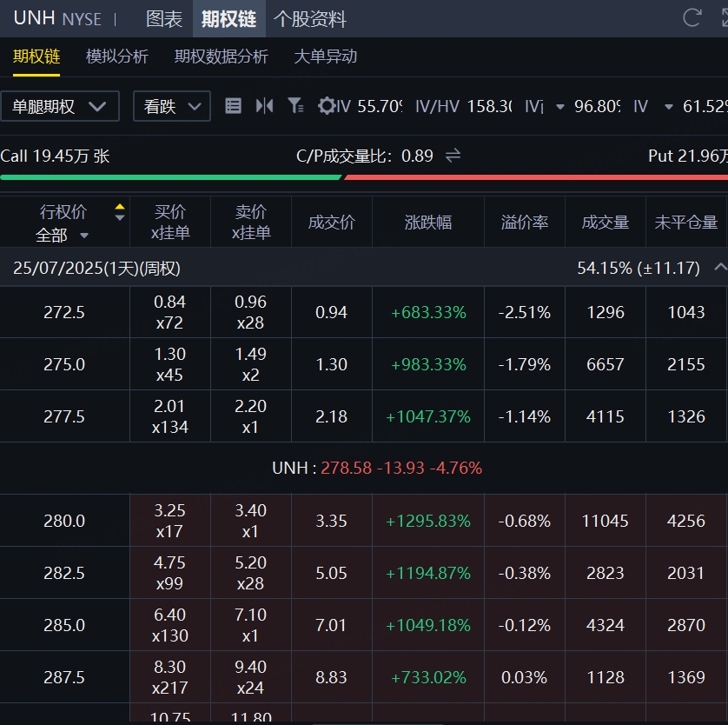Click last price 5.05

[x=332, y=573]
